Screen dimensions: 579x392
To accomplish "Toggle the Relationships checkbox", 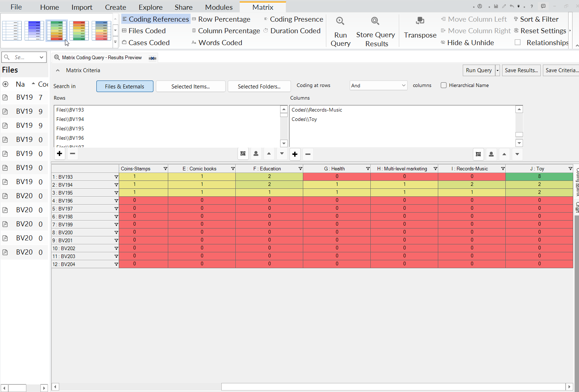I will coord(518,43).
